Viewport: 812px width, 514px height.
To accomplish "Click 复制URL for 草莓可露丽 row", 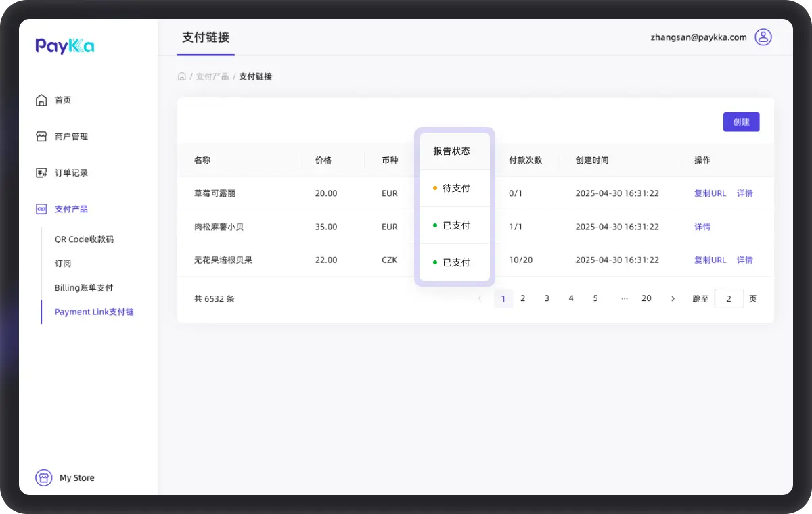I will click(x=710, y=193).
